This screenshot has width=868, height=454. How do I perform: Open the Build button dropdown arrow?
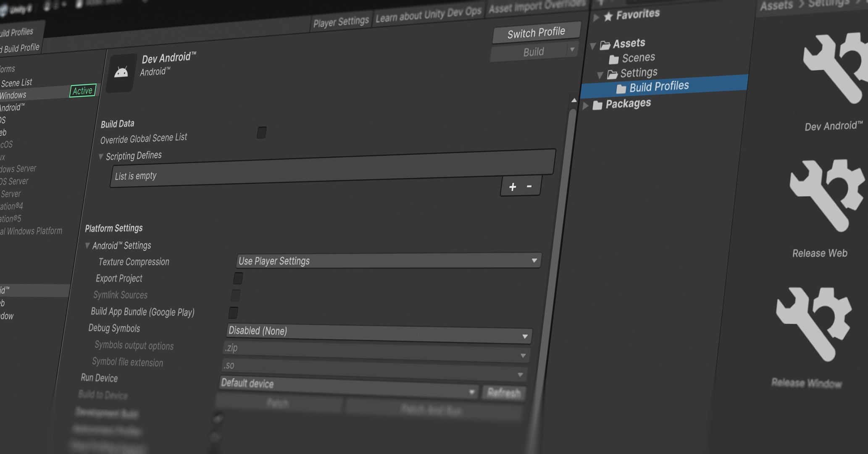[x=572, y=50]
